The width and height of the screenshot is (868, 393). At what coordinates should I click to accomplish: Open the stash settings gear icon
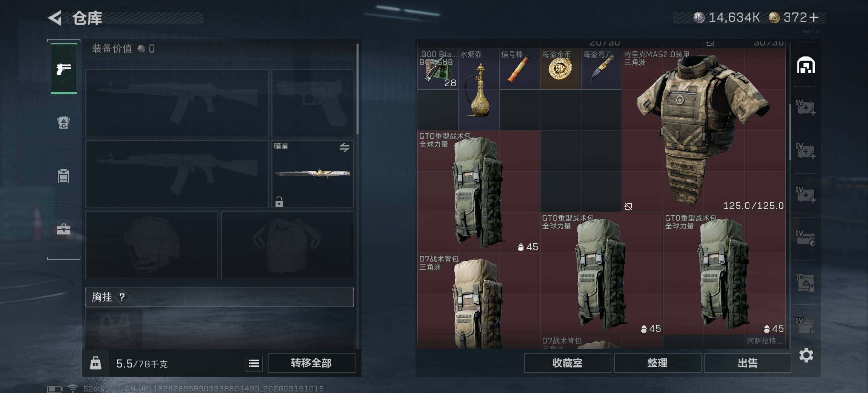pos(806,355)
